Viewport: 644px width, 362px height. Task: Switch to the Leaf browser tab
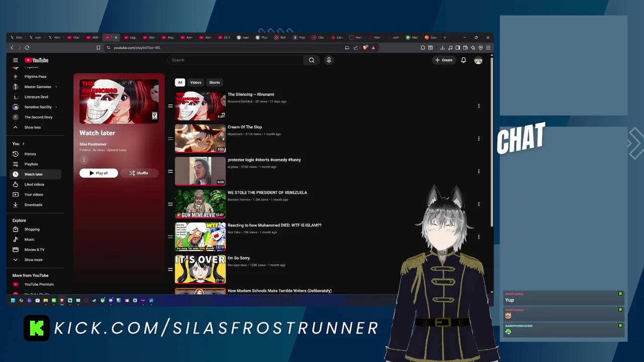(x=244, y=37)
